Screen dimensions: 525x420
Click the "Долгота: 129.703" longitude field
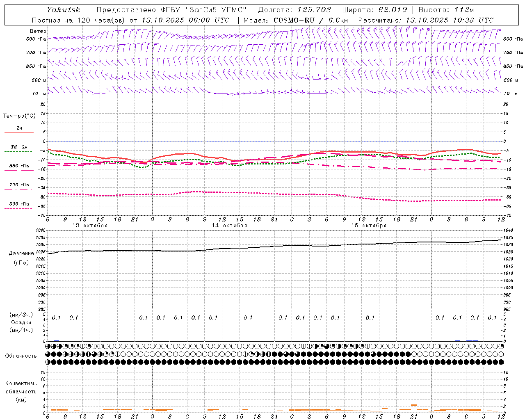coord(294,10)
